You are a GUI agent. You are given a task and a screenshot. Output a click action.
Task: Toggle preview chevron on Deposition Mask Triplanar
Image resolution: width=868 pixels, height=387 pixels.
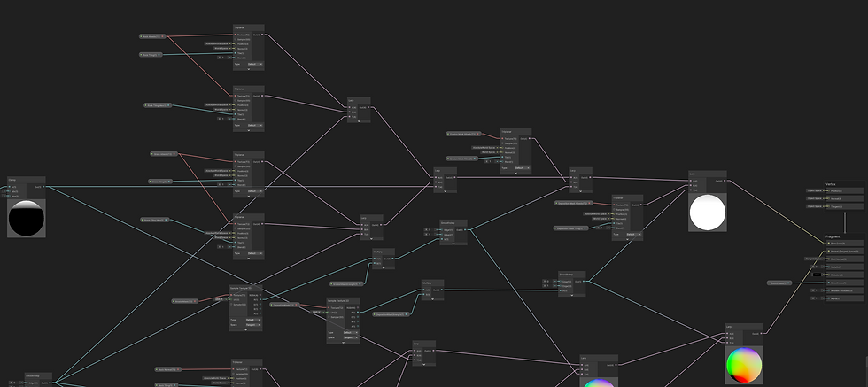tap(627, 239)
